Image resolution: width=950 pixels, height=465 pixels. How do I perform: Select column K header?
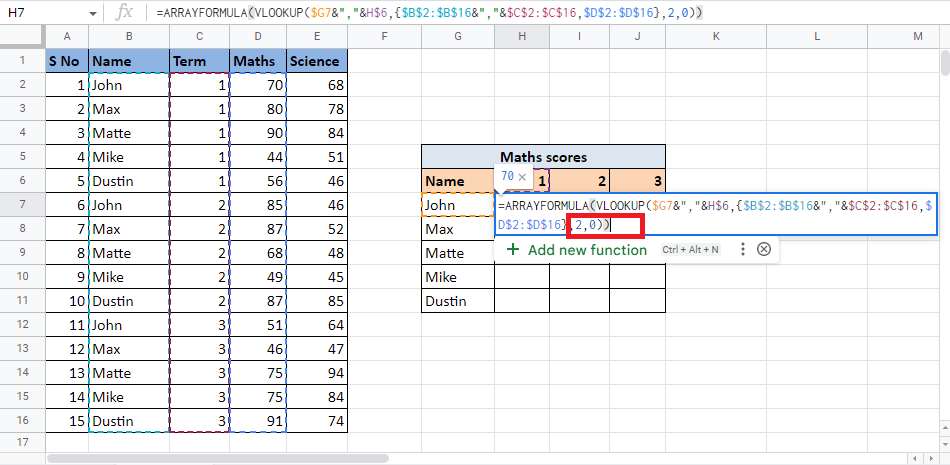click(715, 37)
